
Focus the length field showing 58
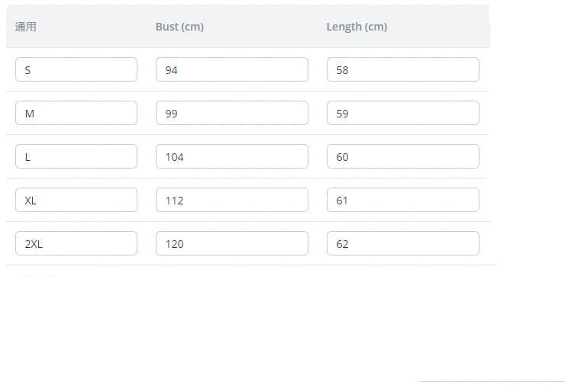click(402, 69)
